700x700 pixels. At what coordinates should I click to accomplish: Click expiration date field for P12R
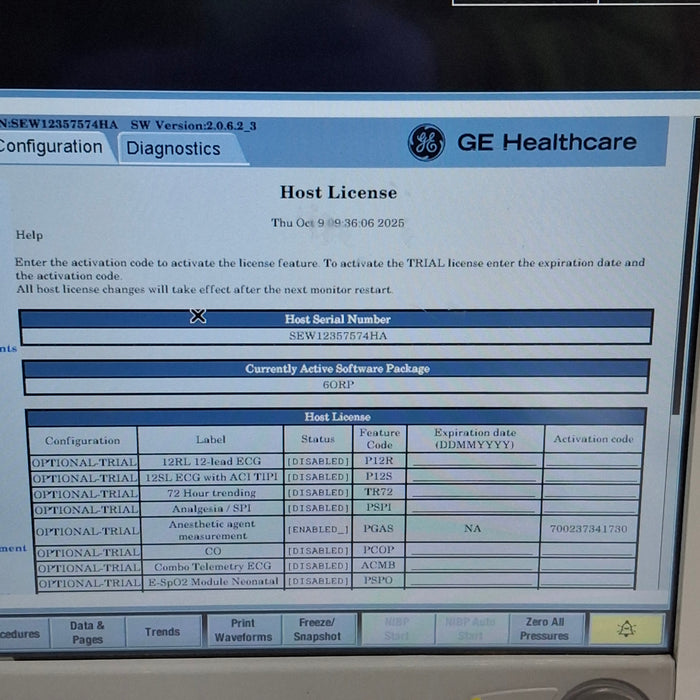pyautogui.click(x=475, y=461)
